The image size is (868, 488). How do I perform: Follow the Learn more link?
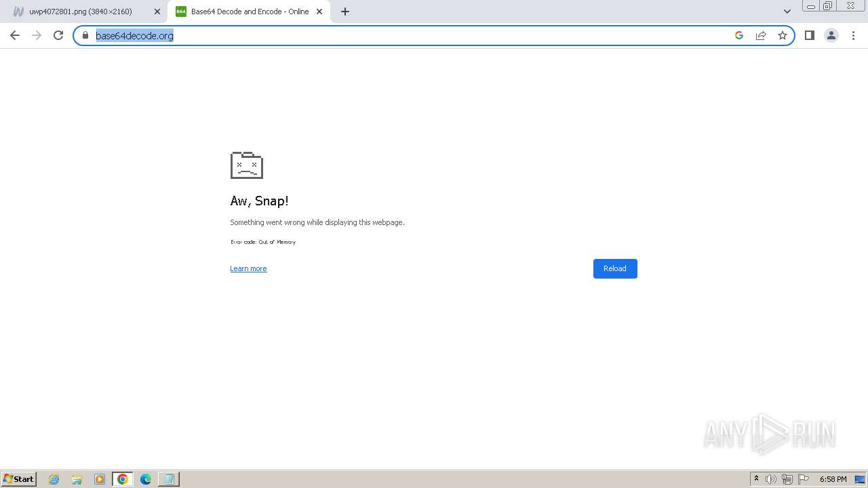(x=248, y=268)
